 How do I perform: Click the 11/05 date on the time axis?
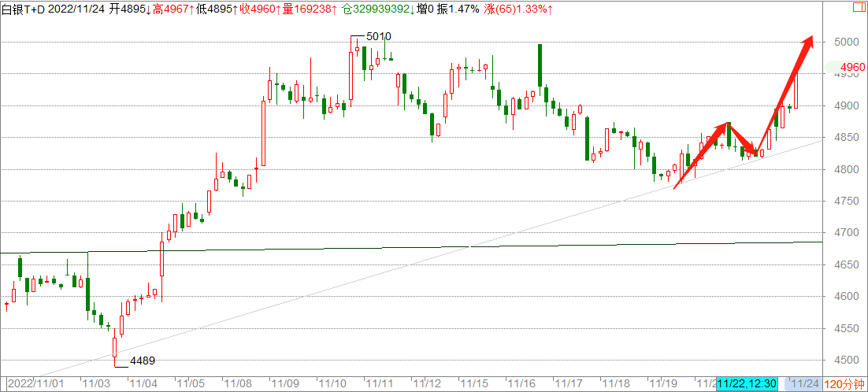tap(191, 383)
